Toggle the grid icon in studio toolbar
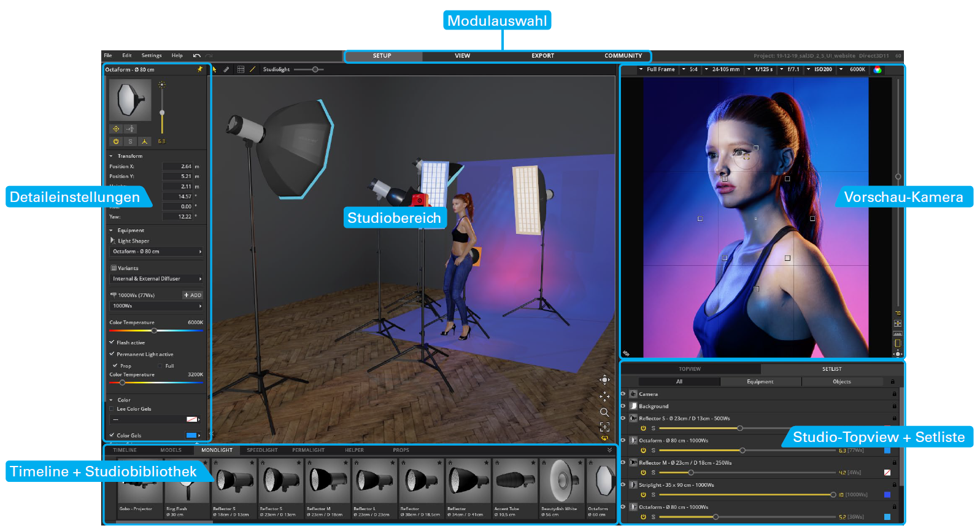Image resolution: width=980 pixels, height=531 pixels. [241, 69]
